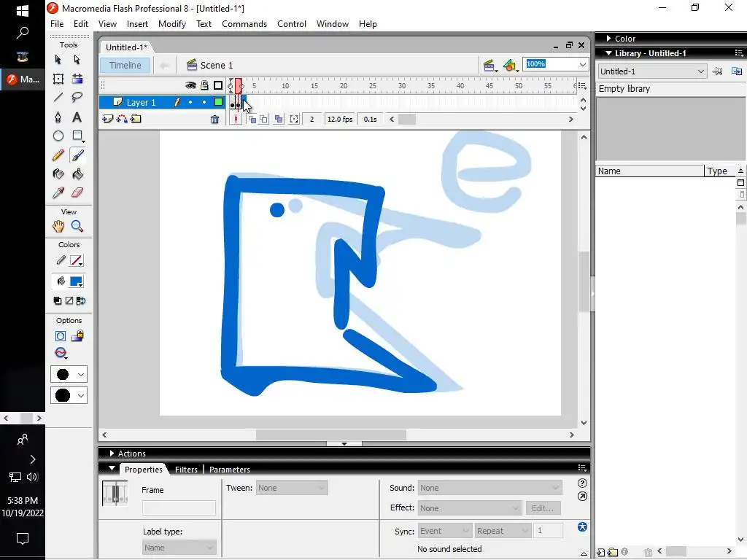Switch to the Parameters tab

[230, 470]
